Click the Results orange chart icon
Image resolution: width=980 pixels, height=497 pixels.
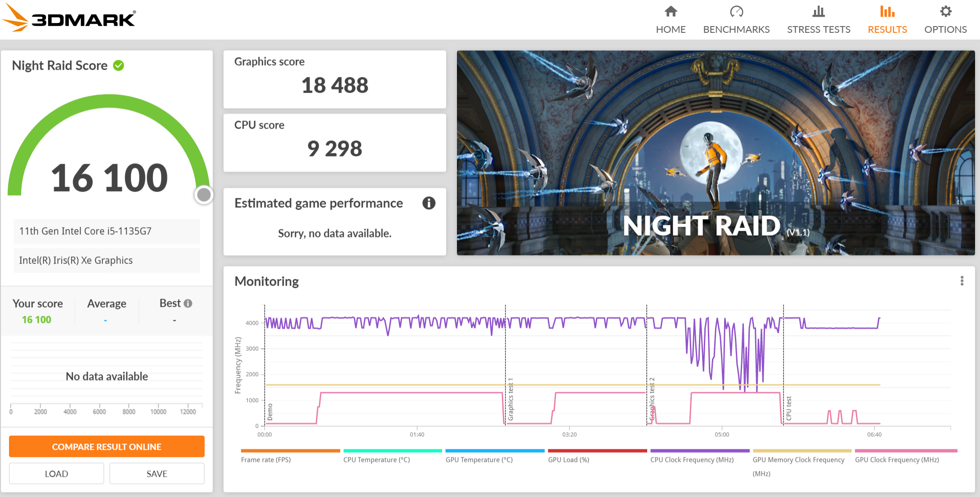[887, 11]
